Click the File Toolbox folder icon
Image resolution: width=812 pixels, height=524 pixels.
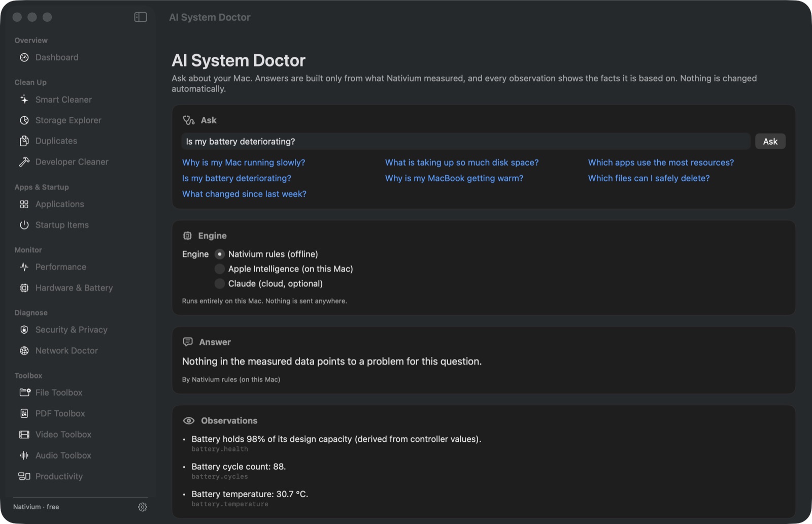[x=24, y=392]
